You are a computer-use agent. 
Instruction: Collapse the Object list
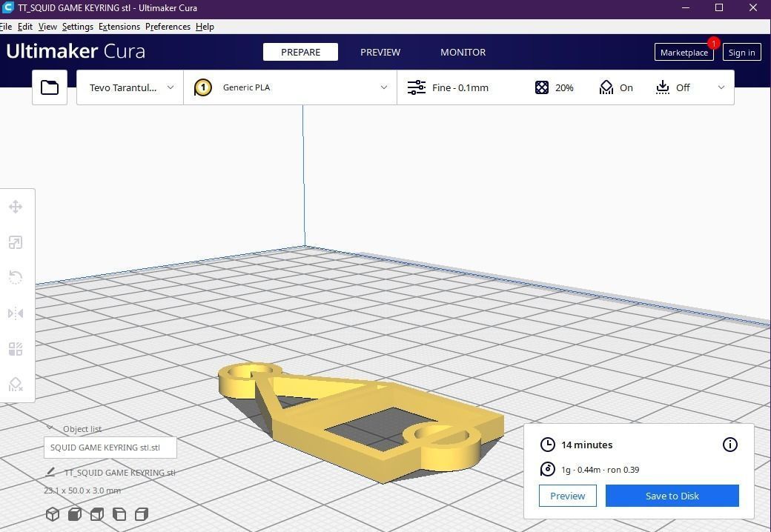click(x=50, y=428)
